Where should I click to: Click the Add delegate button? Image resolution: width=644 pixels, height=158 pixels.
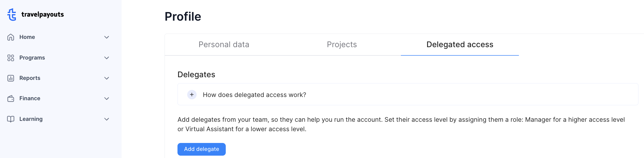(x=202, y=149)
